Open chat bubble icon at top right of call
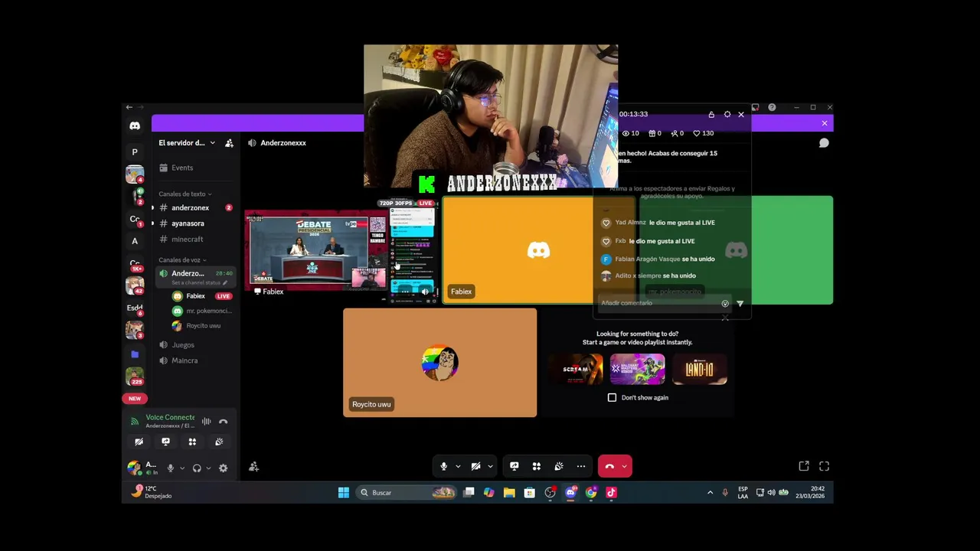 pos(824,143)
